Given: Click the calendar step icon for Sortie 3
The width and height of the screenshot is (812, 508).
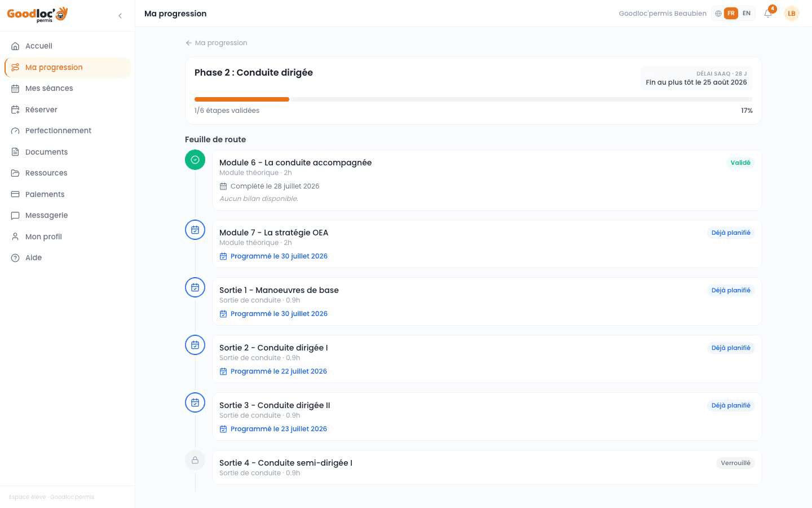Looking at the screenshot, I should pyautogui.click(x=195, y=402).
